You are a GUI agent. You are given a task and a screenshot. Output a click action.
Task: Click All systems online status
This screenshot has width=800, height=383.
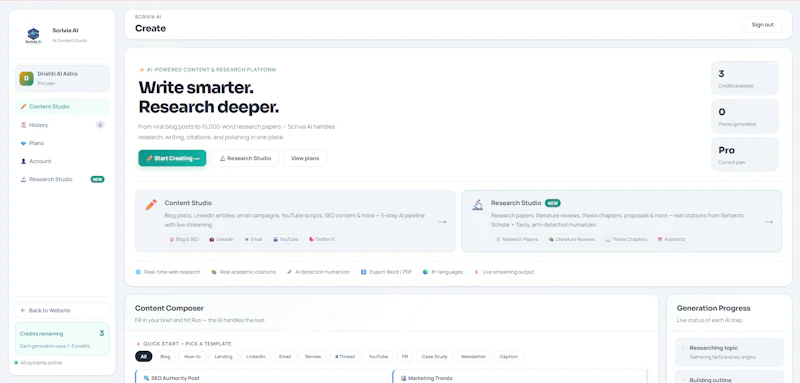click(38, 363)
